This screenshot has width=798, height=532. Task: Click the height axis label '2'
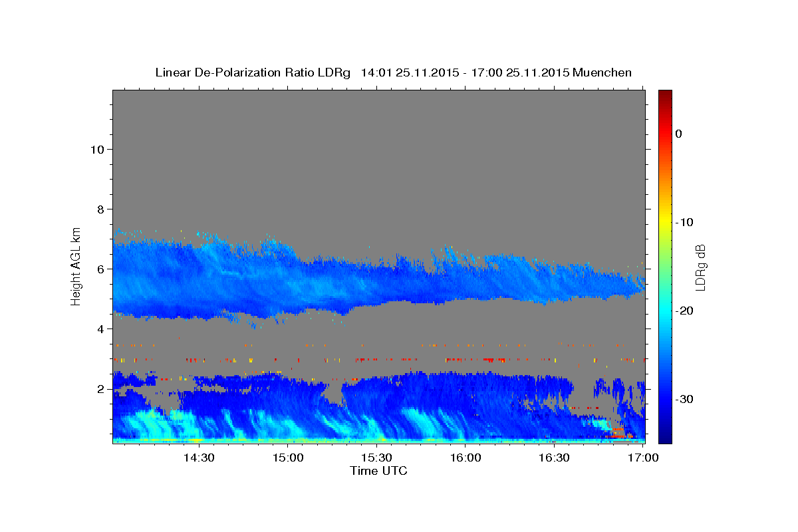100,388
